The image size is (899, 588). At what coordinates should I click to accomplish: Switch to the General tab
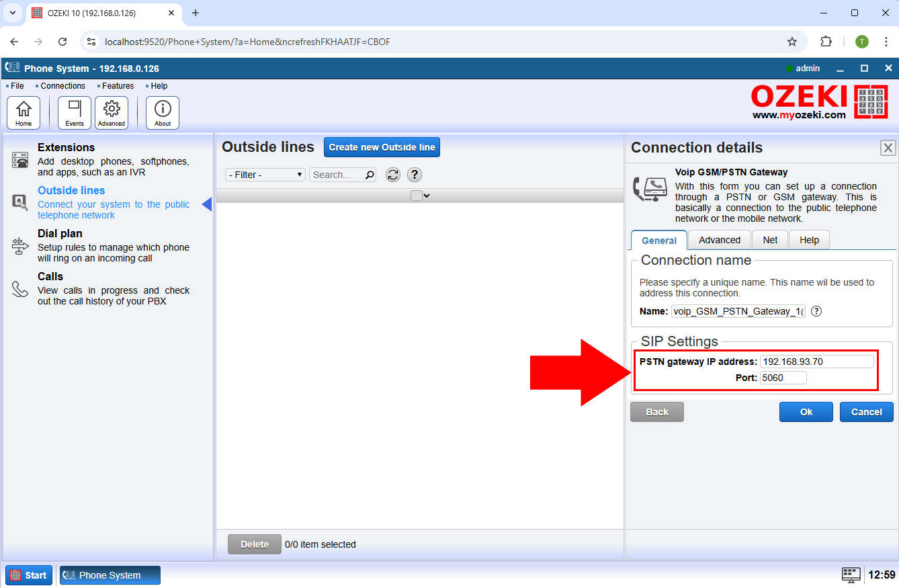pos(659,241)
